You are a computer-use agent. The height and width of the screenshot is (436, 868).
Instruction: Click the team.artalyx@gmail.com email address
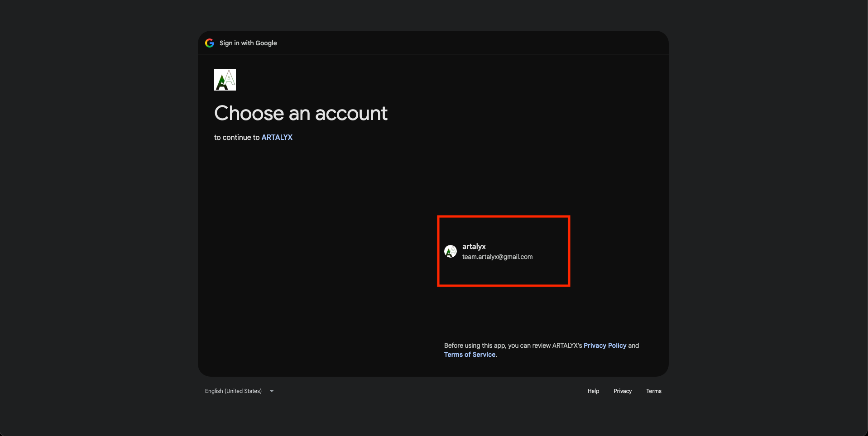click(x=497, y=257)
